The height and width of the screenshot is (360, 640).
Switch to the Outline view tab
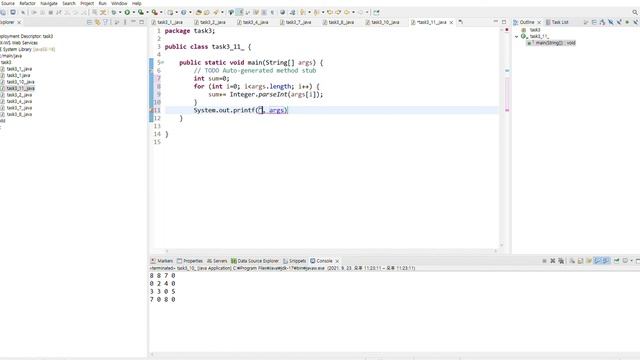tap(527, 22)
